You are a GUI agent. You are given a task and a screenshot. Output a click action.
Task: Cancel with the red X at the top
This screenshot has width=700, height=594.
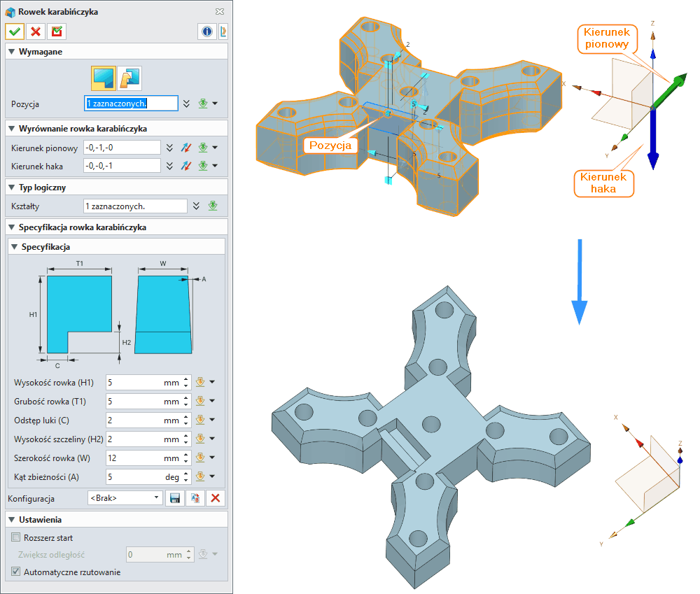tap(36, 31)
